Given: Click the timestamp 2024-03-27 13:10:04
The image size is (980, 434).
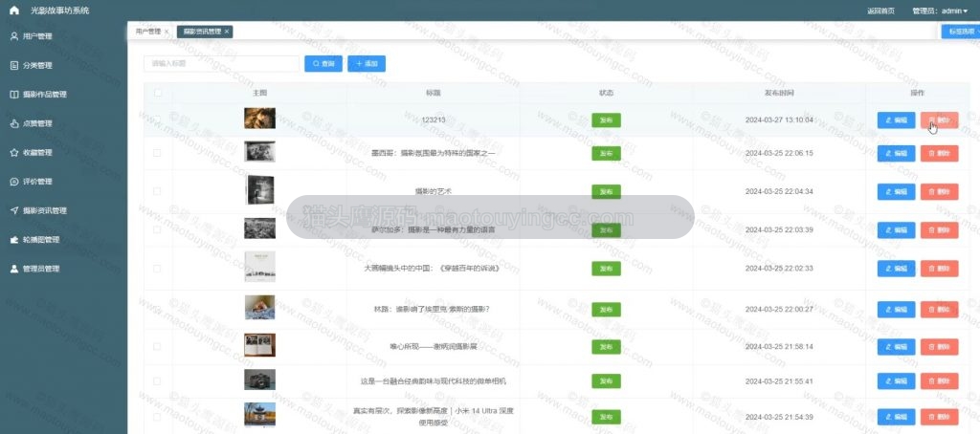Looking at the screenshot, I should tap(779, 119).
